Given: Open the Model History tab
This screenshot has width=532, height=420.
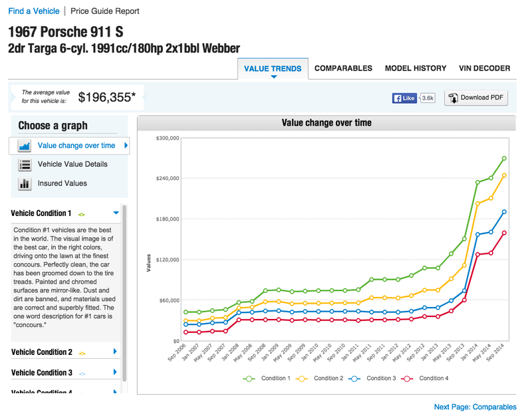Looking at the screenshot, I should pos(415,68).
